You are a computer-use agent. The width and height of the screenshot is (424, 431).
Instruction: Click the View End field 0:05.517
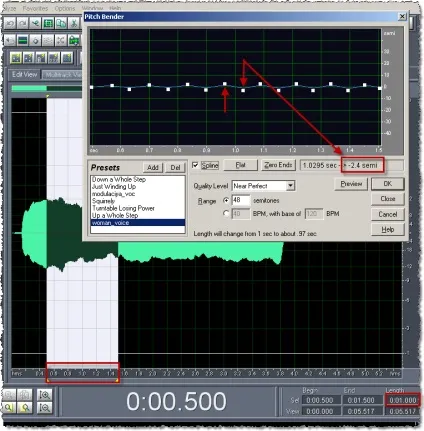point(362,411)
